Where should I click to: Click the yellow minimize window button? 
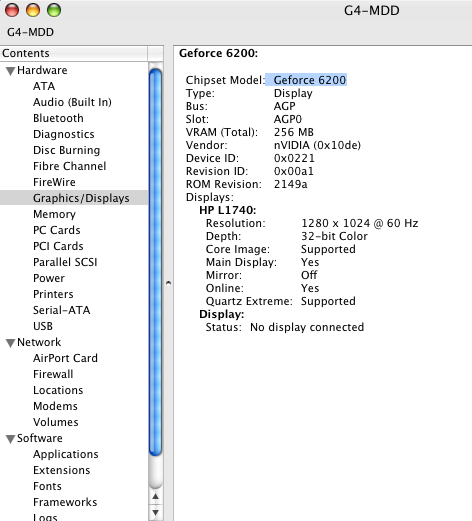33,10
